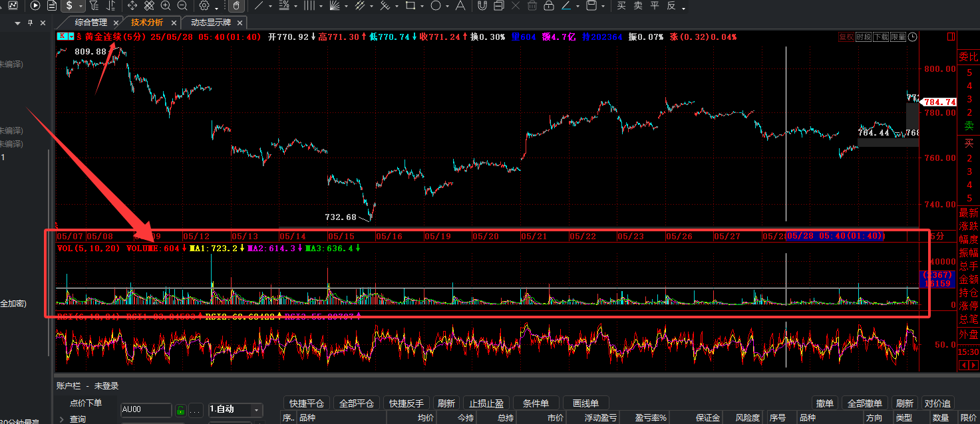This screenshot has width=980, height=424.
Task: Select the text annotation A tool
Action: coord(460,5)
